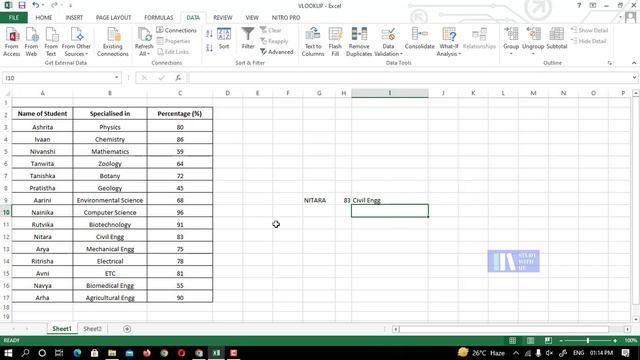Image resolution: width=640 pixels, height=360 pixels.
Task: Switch to the HOME tab
Action: coord(44,18)
